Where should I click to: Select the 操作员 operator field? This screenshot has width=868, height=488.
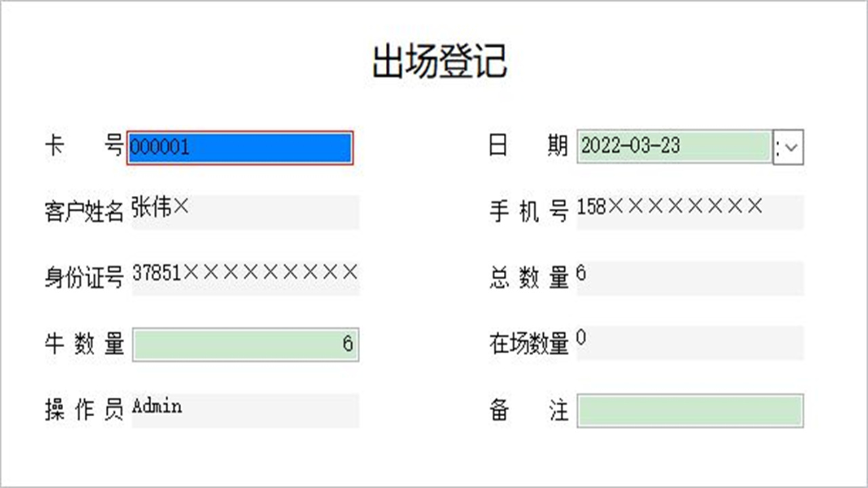(246, 409)
